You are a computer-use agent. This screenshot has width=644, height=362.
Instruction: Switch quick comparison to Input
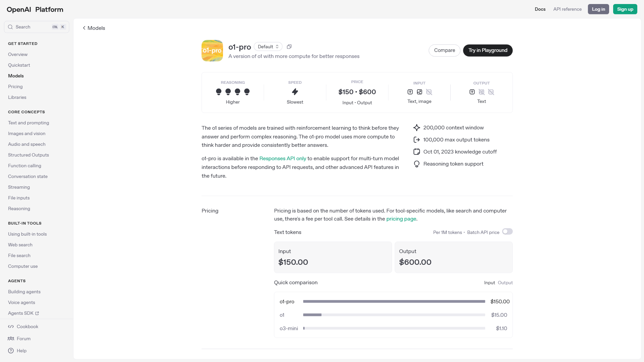pos(489,283)
